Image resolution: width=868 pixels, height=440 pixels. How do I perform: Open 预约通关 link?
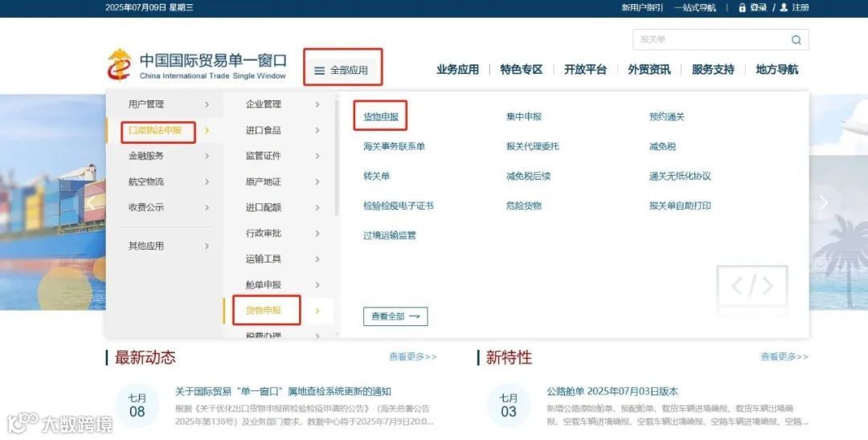point(667,116)
